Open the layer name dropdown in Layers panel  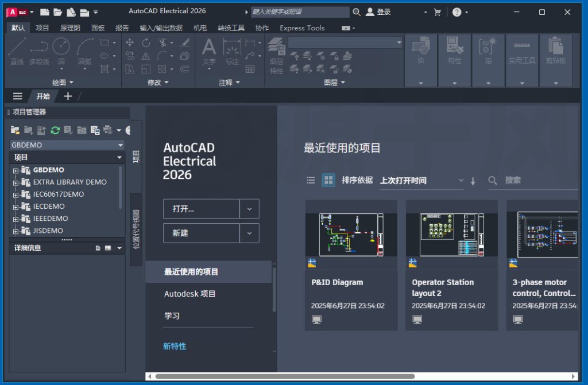(345, 42)
